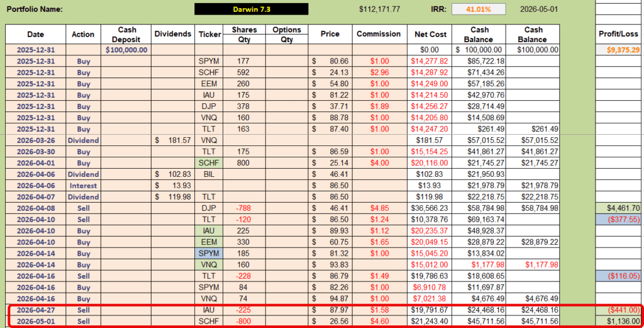Click the $9,375.29 profit/loss total

(x=618, y=50)
